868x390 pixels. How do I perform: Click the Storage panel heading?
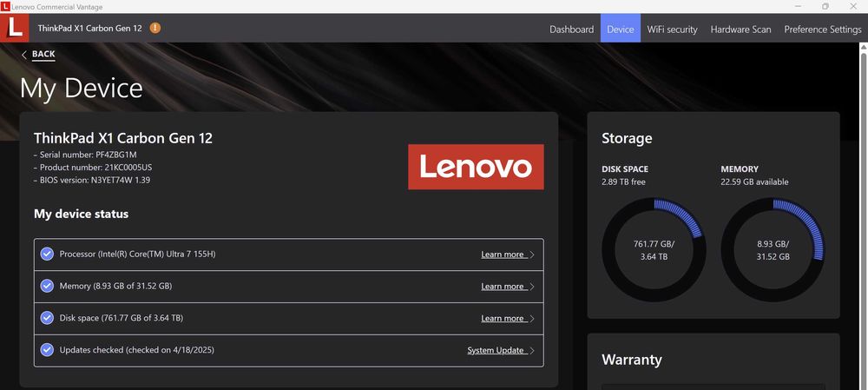(x=627, y=138)
